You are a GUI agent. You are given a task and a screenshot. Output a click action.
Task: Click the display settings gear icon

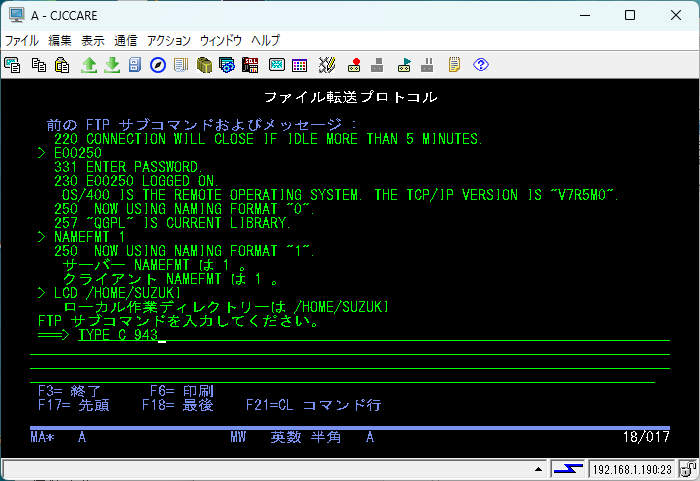227,65
